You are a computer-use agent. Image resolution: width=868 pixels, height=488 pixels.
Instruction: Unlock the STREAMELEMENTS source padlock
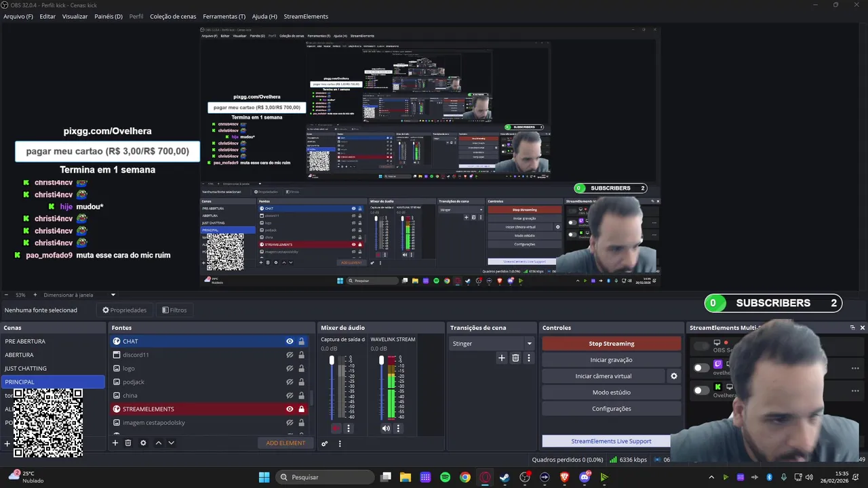(x=301, y=409)
